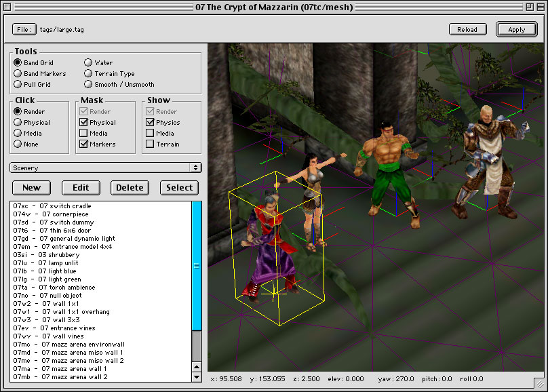Click the Apply button
This screenshot has height=392, width=548.
(x=516, y=30)
